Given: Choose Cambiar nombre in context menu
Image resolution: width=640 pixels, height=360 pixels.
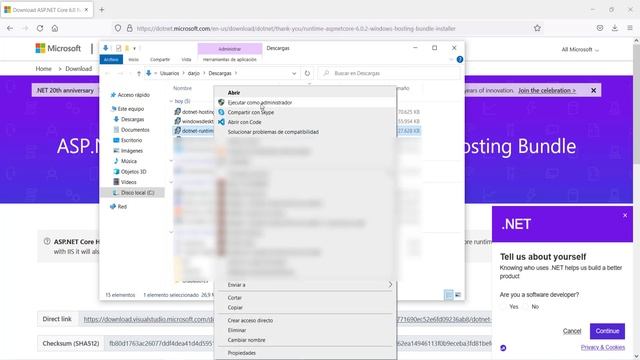Looking at the screenshot, I should click(x=305, y=340).
